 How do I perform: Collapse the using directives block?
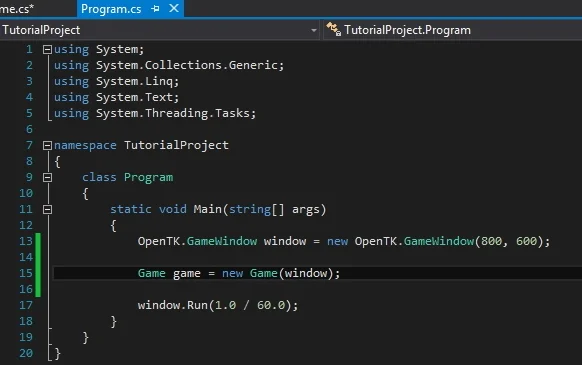click(47, 49)
